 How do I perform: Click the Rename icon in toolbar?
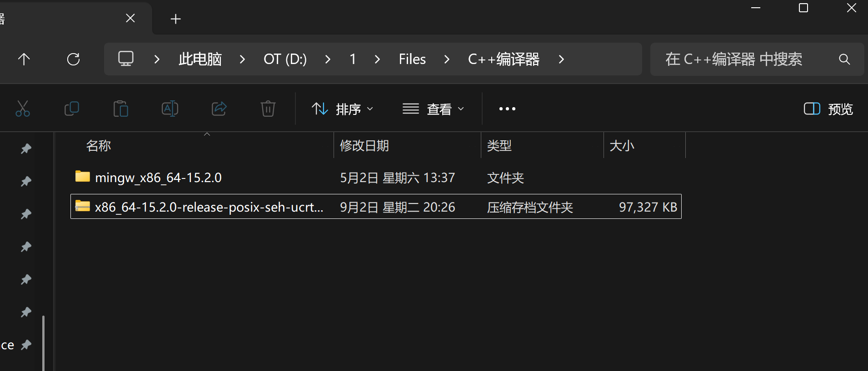tap(170, 109)
